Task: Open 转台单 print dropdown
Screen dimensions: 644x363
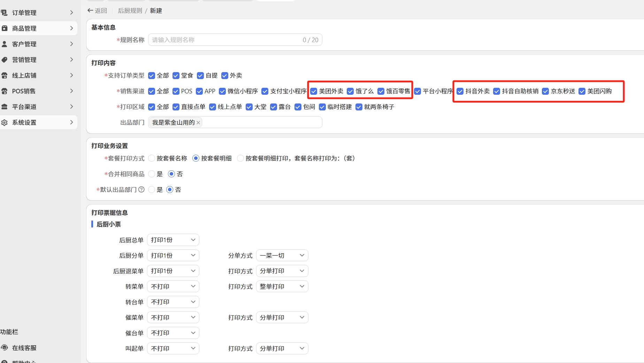Action: pyautogui.click(x=173, y=302)
